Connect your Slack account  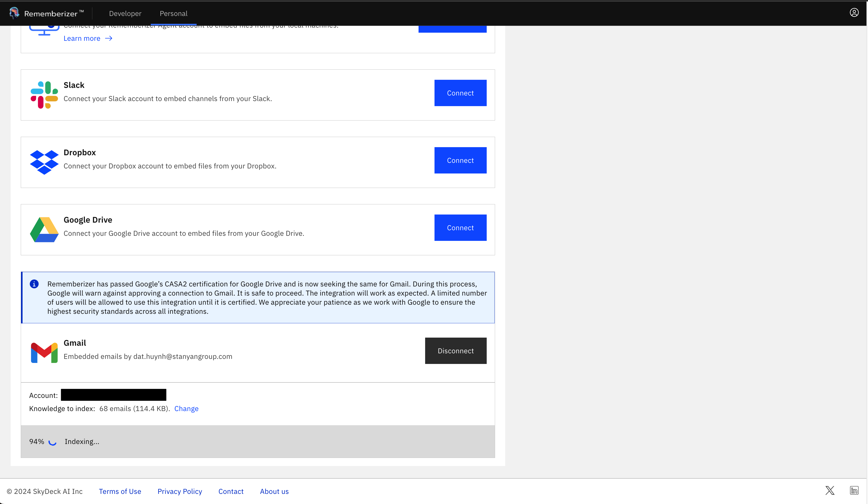pyautogui.click(x=460, y=93)
